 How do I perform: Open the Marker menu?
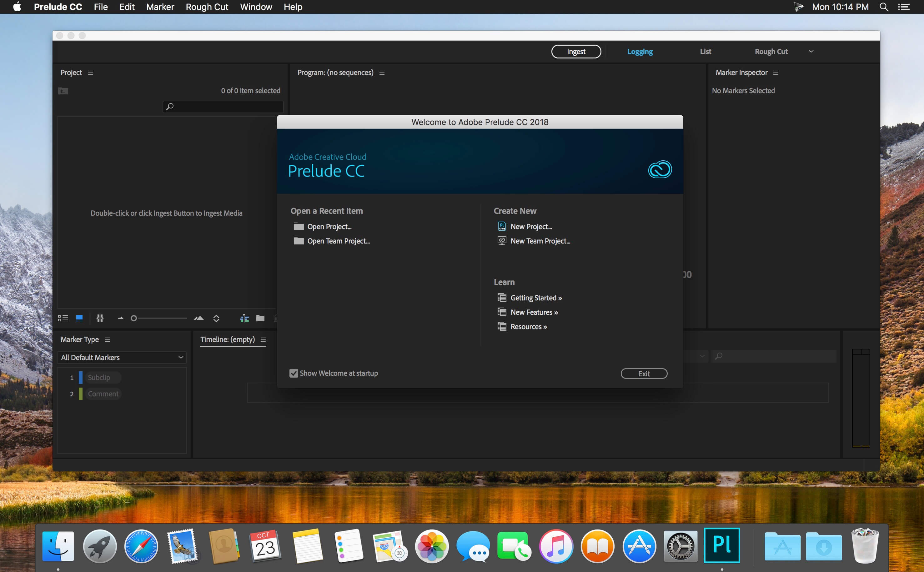tap(160, 7)
